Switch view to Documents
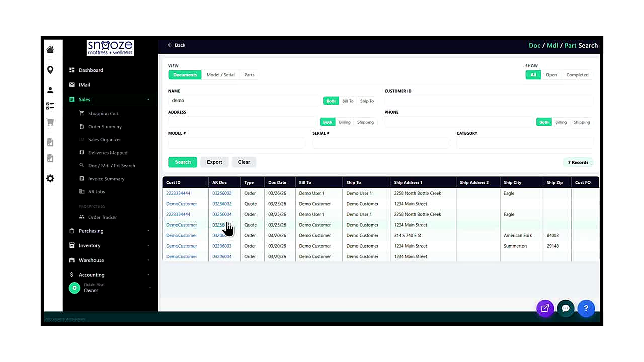This screenshot has height=362, width=644. coord(185,75)
